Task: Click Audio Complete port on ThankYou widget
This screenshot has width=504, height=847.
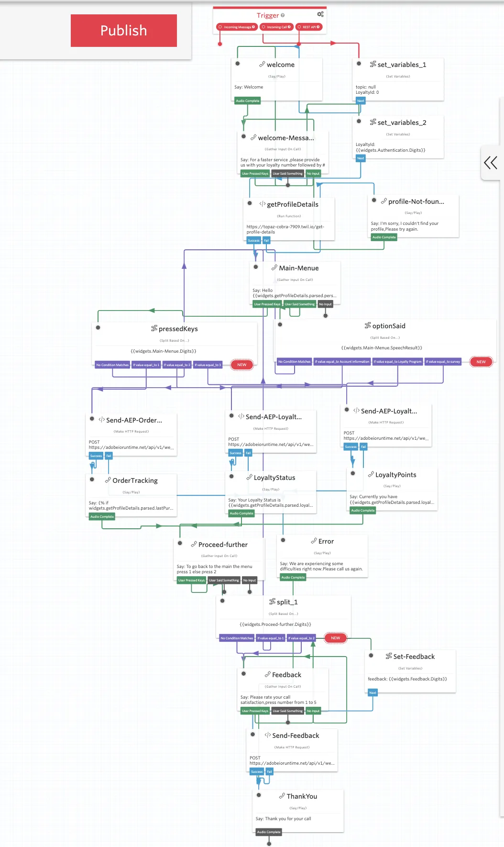Action: click(x=269, y=832)
